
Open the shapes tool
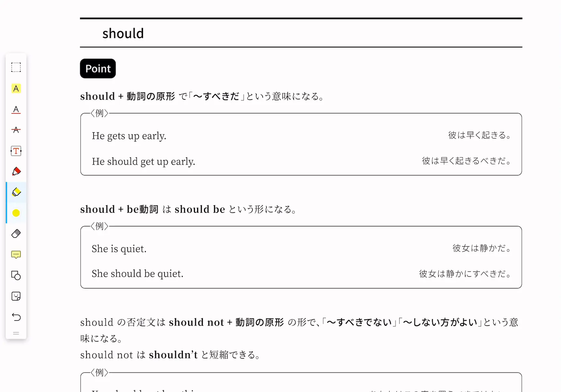pyautogui.click(x=16, y=275)
